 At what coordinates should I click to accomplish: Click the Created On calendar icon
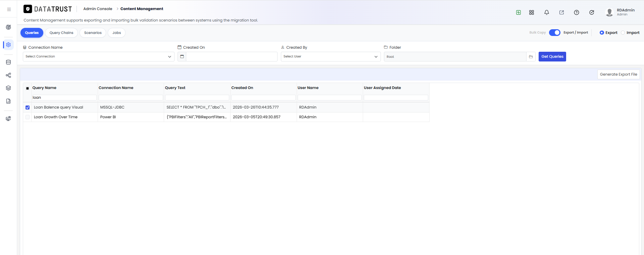pyautogui.click(x=182, y=56)
